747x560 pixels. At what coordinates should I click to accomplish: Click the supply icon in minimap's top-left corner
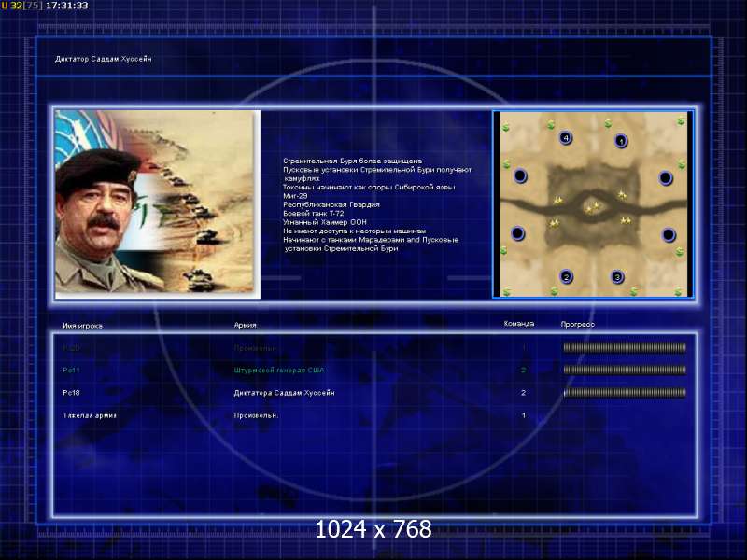506,127
